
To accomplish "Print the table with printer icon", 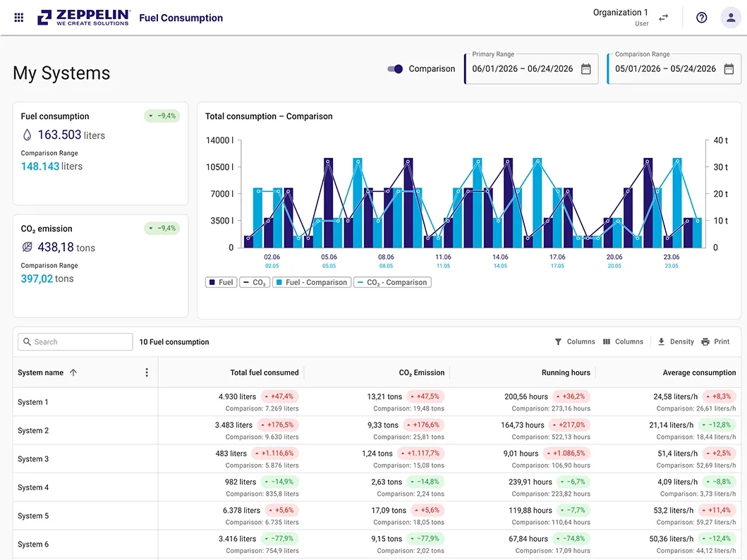I will tap(715, 341).
